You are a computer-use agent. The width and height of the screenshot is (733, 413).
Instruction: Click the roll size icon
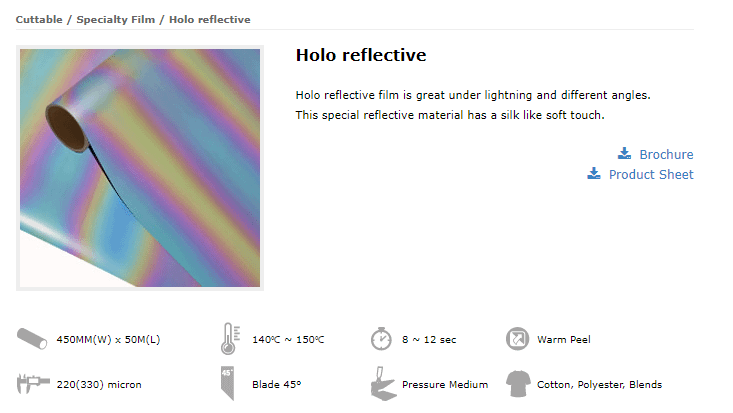[32, 339]
